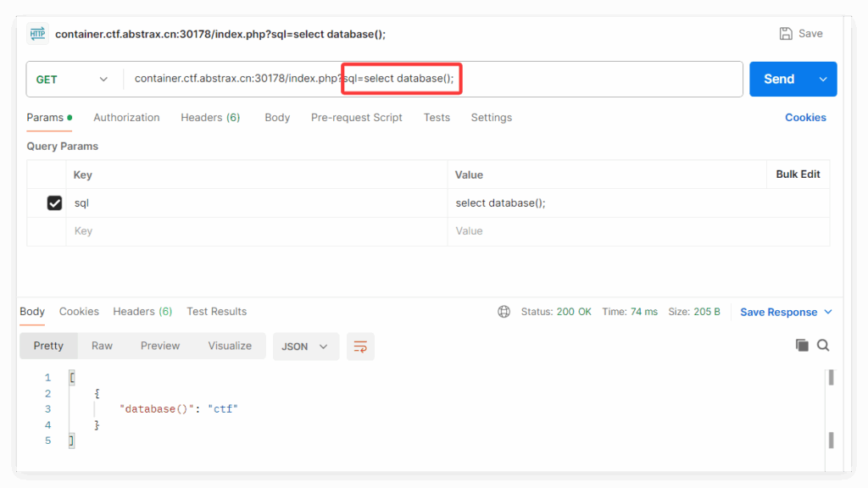Viewport: 868px width, 488px height.
Task: Open the Pre-request Script tab
Action: coord(356,118)
